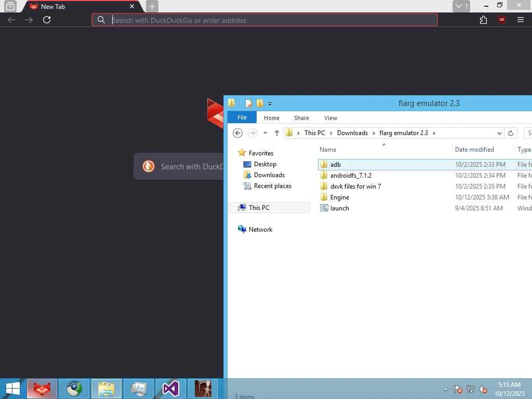Image resolution: width=532 pixels, height=399 pixels.
Task: Open the Home ribbon tab in Explorer
Action: [272, 118]
